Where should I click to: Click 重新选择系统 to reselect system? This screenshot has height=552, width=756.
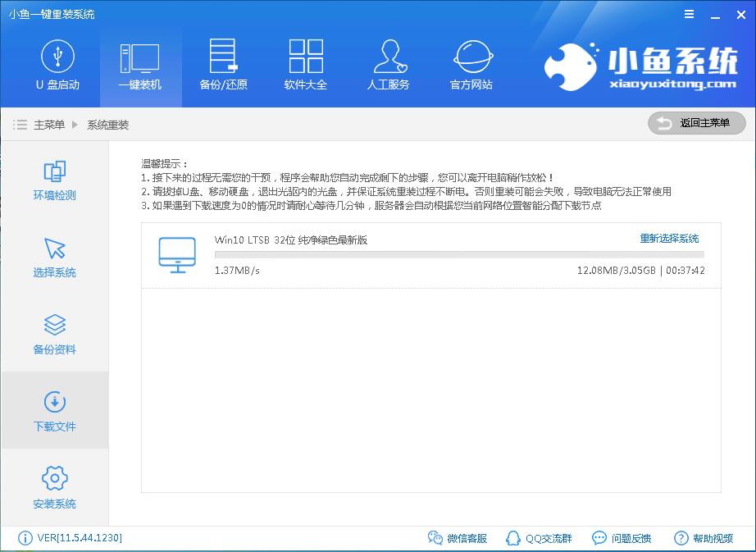pos(668,238)
